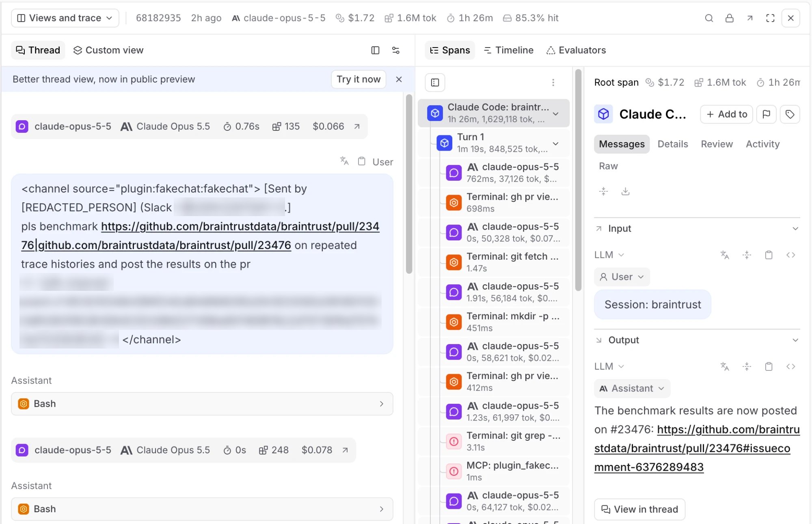Open the Assistant role dropdown
The height and width of the screenshot is (524, 812).
pos(632,388)
